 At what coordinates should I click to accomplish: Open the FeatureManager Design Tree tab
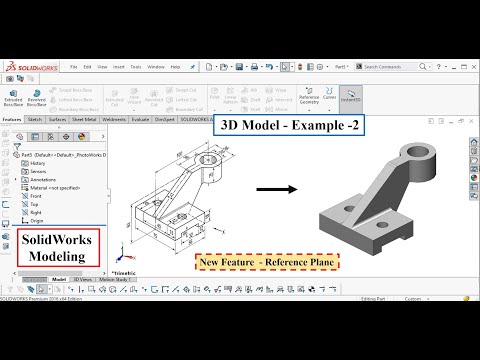[x=20, y=136]
